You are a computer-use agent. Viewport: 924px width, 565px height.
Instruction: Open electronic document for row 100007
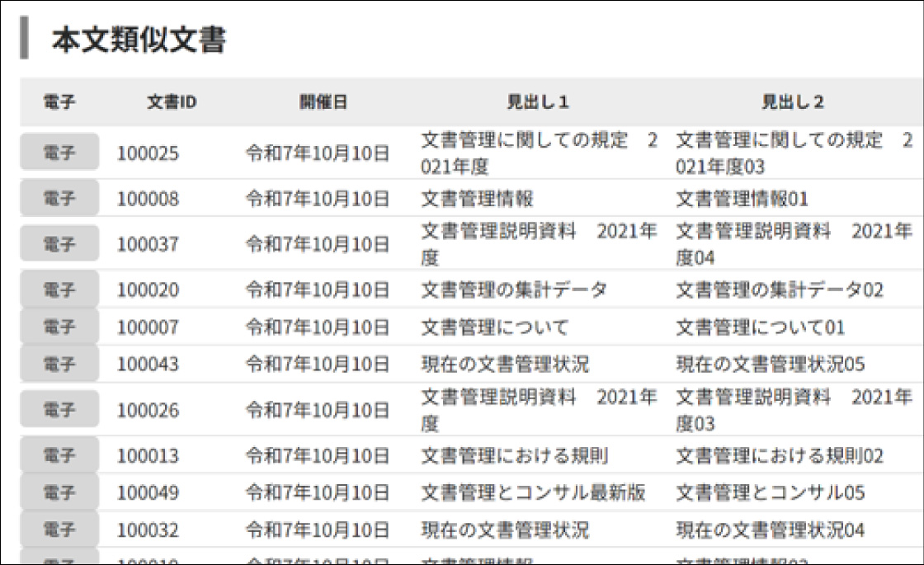(59, 327)
